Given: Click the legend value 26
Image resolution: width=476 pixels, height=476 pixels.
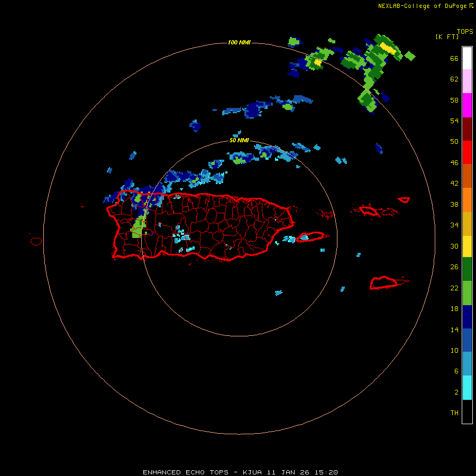Looking at the screenshot, I should pos(454,267).
